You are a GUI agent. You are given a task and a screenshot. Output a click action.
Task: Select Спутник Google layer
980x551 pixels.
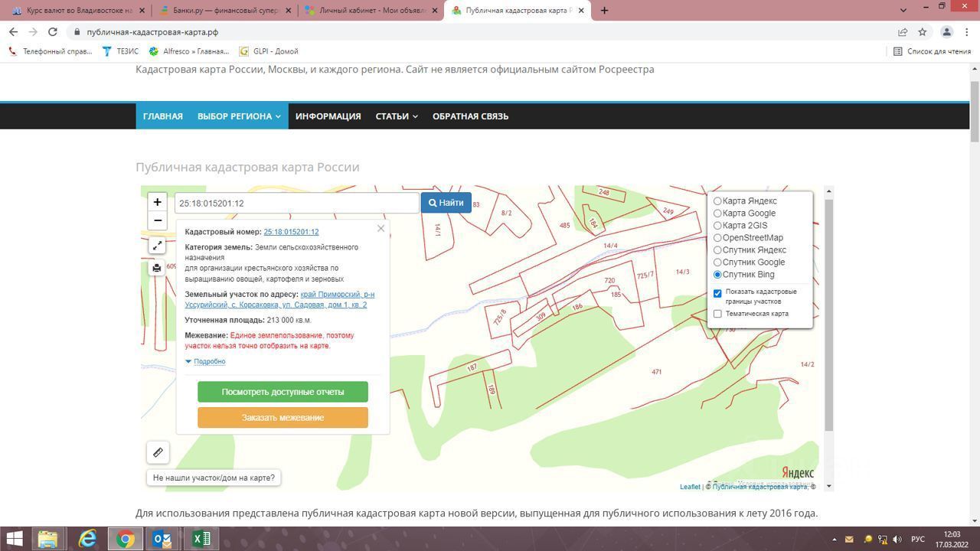tap(717, 262)
